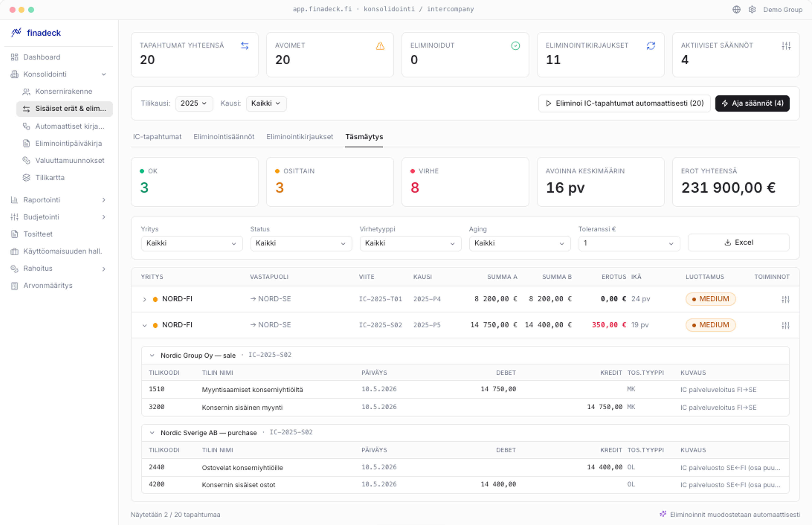The width and height of the screenshot is (812, 525).
Task: Click the globe language icon
Action: 736,10
